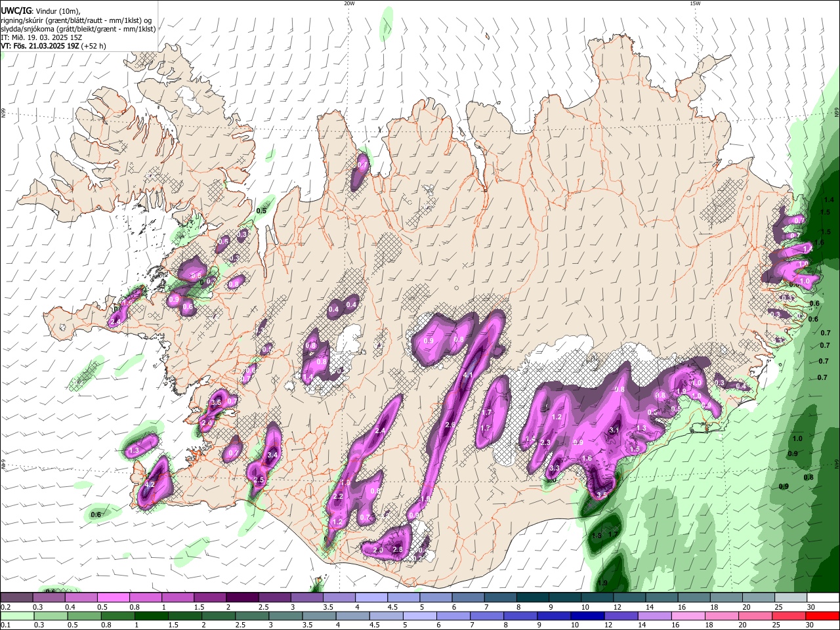Click the 'IT: Mið. 19. 03. 2025 15Z' timestamp
This screenshot has width=840, height=630.
coord(40,37)
